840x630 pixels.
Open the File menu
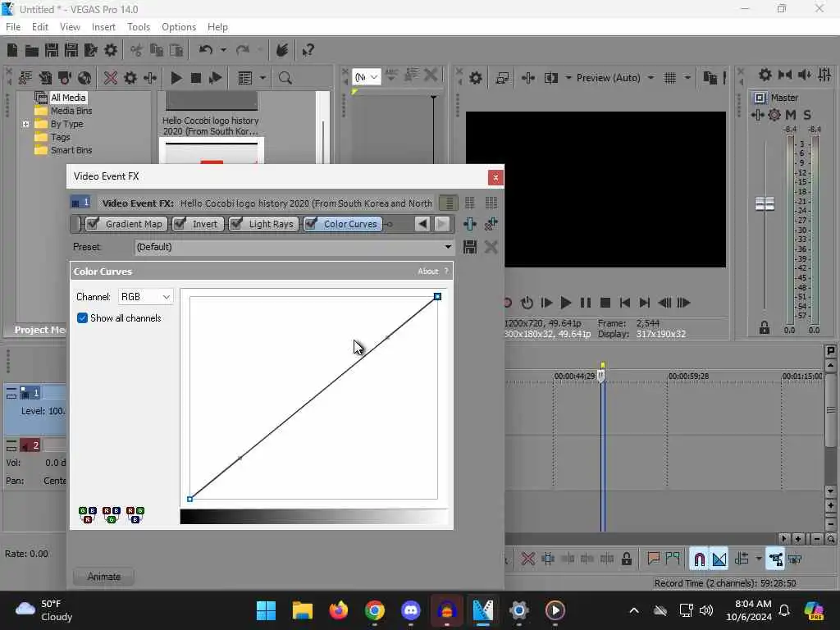[13, 27]
